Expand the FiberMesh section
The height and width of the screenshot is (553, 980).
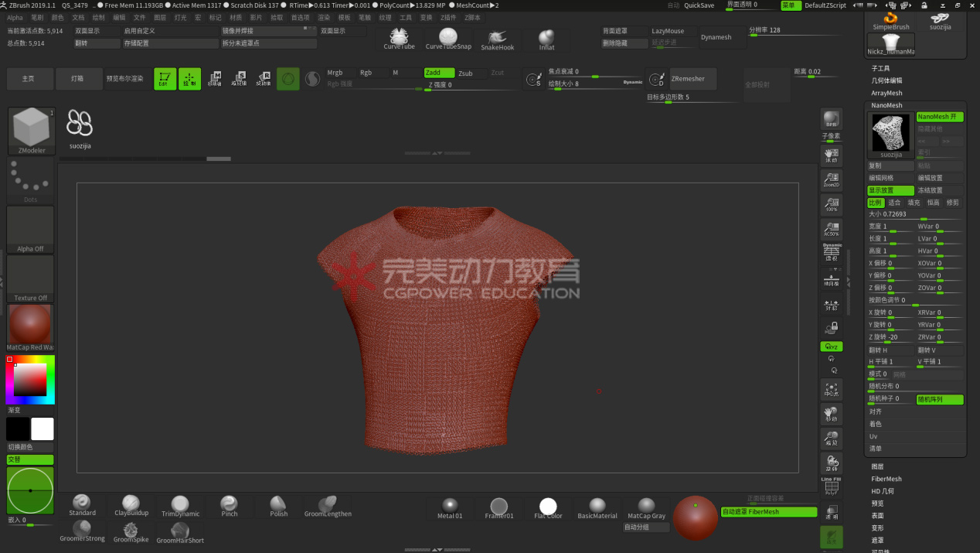pyautogui.click(x=886, y=479)
